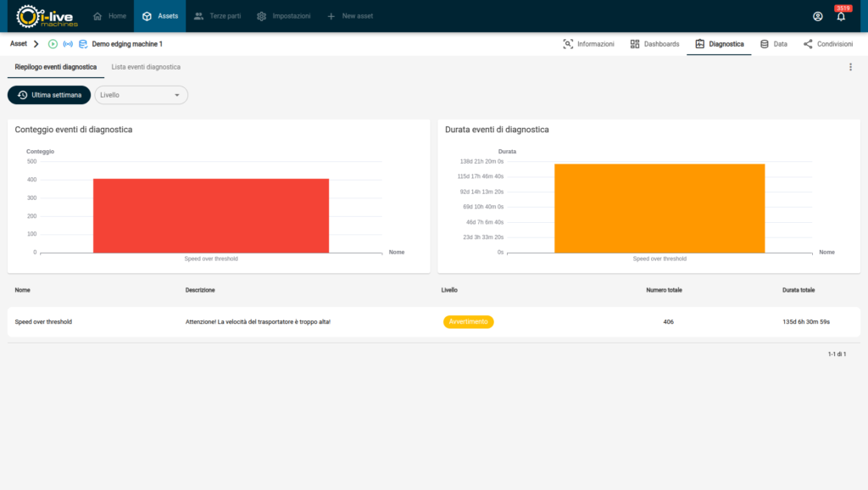The width and height of the screenshot is (868, 490).
Task: Go to the Informazioni tab
Action: 588,44
